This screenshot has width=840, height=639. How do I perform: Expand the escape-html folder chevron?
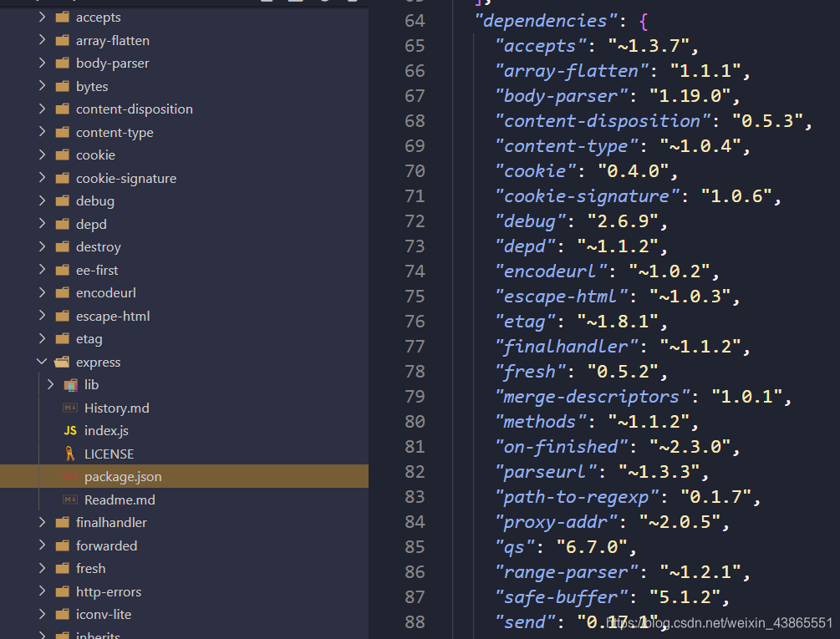tap(43, 316)
